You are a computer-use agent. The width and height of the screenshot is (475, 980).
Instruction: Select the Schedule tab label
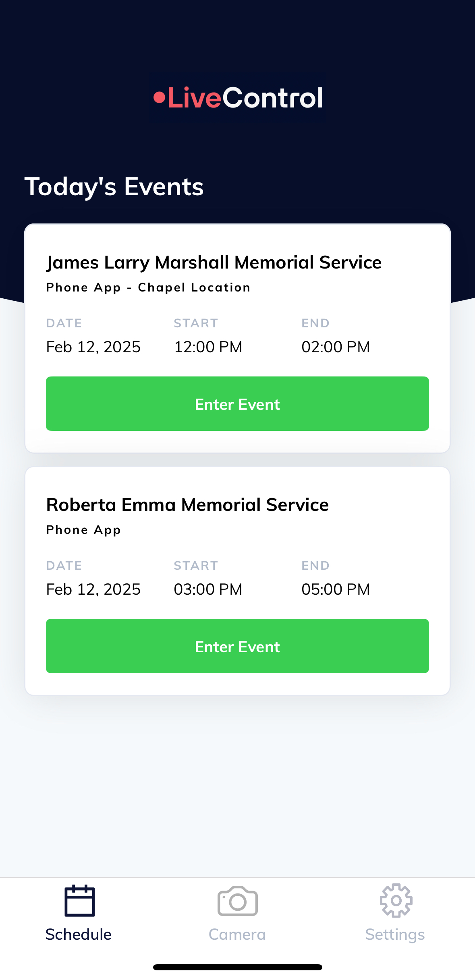tap(79, 934)
